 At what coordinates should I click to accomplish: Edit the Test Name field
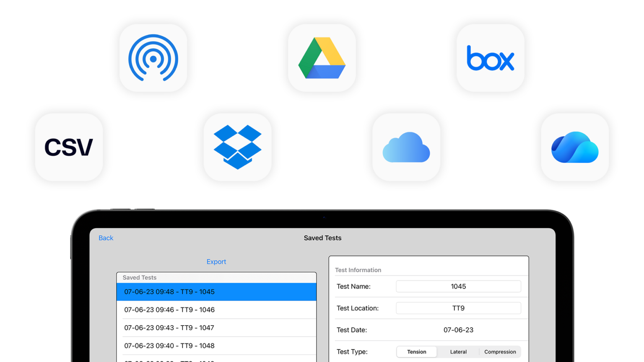click(458, 287)
